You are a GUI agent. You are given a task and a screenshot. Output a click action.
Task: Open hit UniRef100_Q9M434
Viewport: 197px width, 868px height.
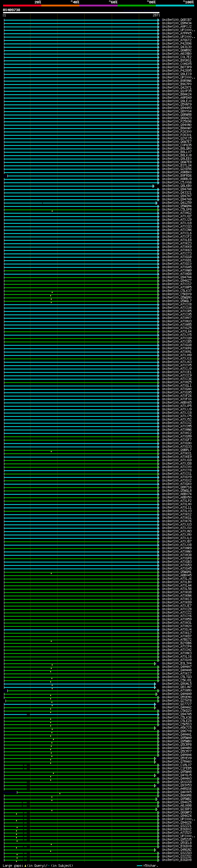177,23
